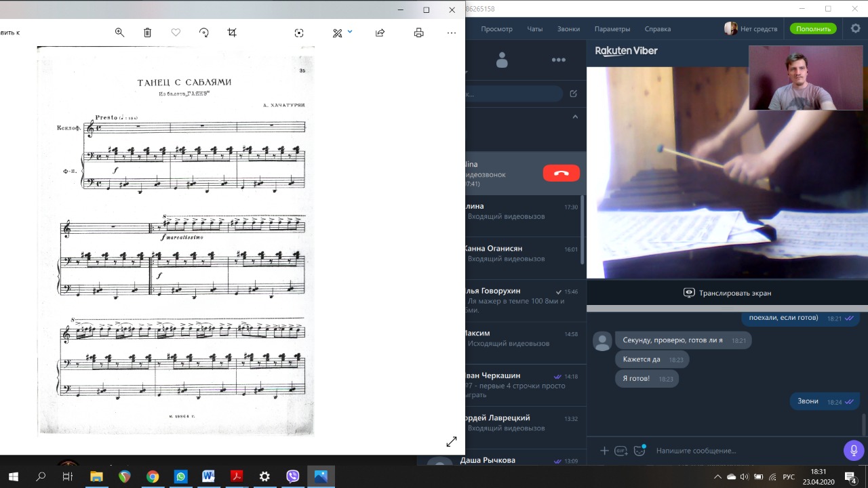This screenshot has width=868, height=488.
Task: Open chat with Иван Черкашин
Action: tap(522, 385)
